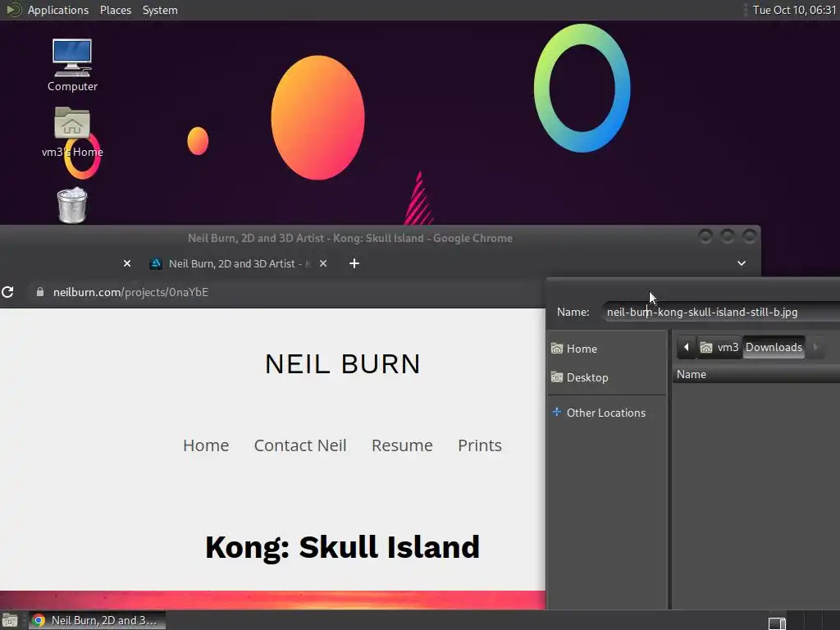Viewport: 840px width, 630px height.
Task: Click the Other Locations plus icon
Action: (x=557, y=412)
